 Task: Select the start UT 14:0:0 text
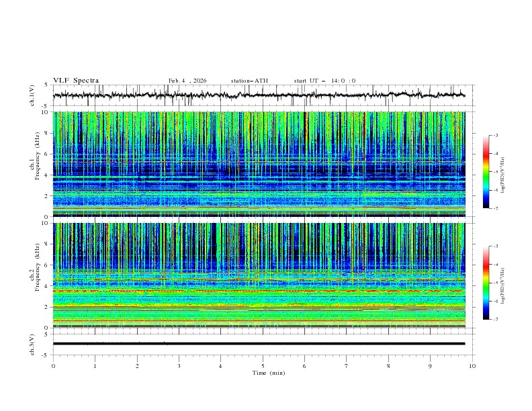coord(324,81)
